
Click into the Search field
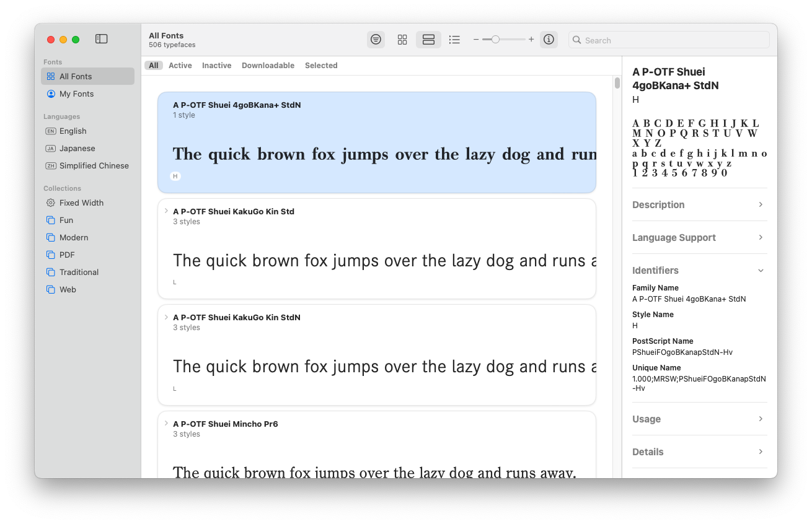click(x=669, y=40)
